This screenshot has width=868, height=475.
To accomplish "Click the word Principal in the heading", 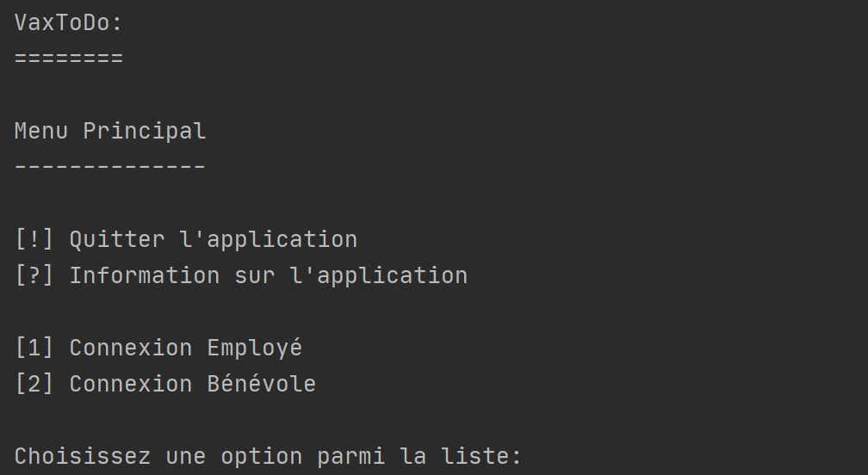I will 145,132.
